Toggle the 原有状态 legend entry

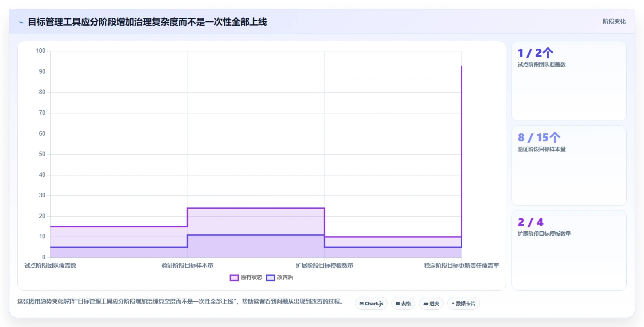point(246,277)
